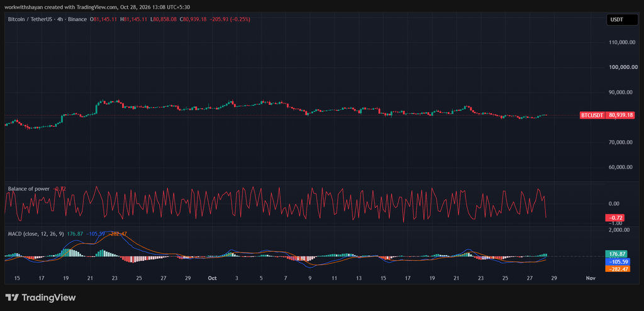
Task: Select the Bitcoin / TetherUS symbol title
Action: (48, 19)
